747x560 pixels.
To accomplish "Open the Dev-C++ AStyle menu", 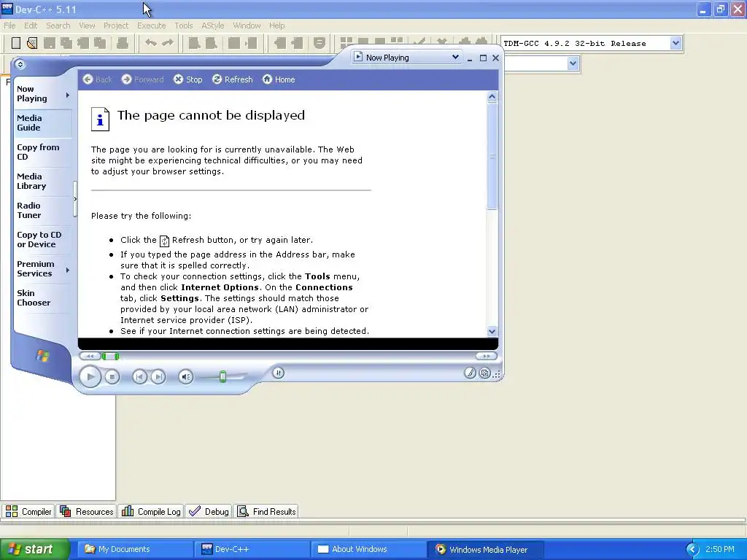I will tap(212, 26).
